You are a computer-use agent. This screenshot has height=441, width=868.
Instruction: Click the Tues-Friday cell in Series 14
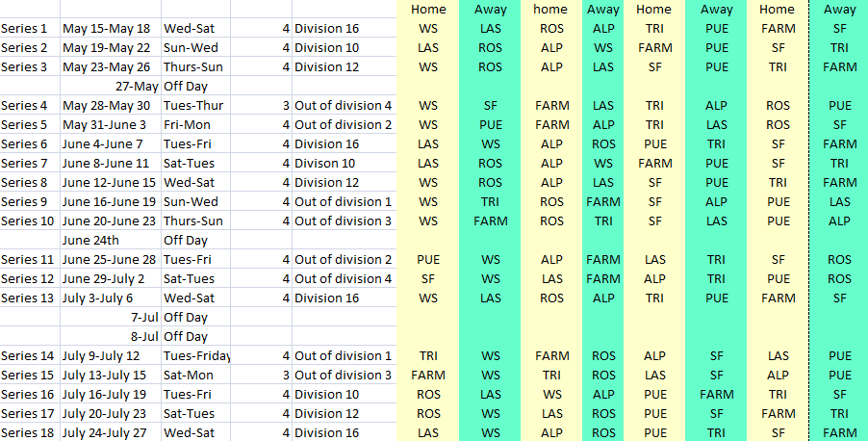[197, 356]
